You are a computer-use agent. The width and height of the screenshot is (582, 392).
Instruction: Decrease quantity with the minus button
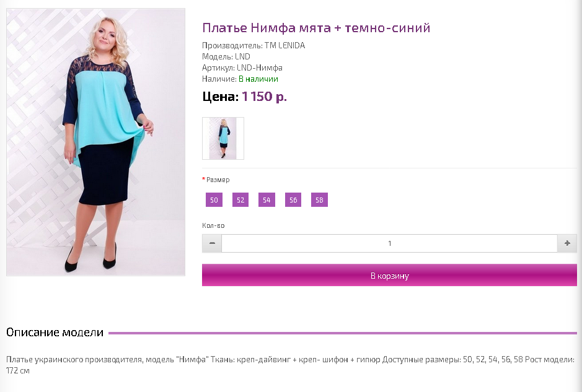212,243
